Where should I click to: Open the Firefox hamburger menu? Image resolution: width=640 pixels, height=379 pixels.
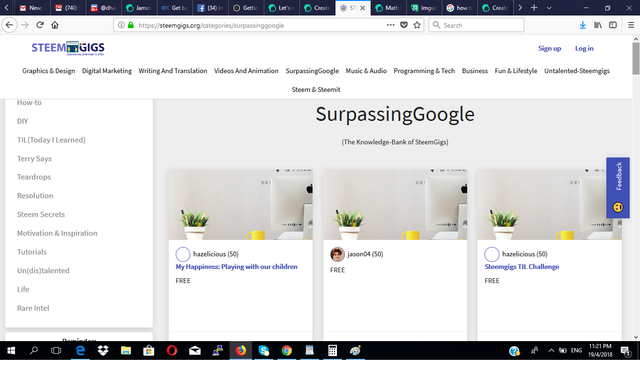631,25
